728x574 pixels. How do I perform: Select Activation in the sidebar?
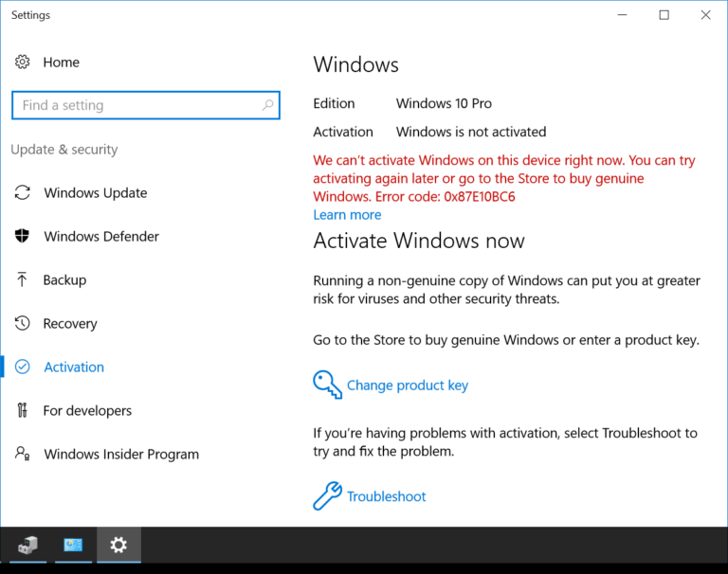[74, 368]
